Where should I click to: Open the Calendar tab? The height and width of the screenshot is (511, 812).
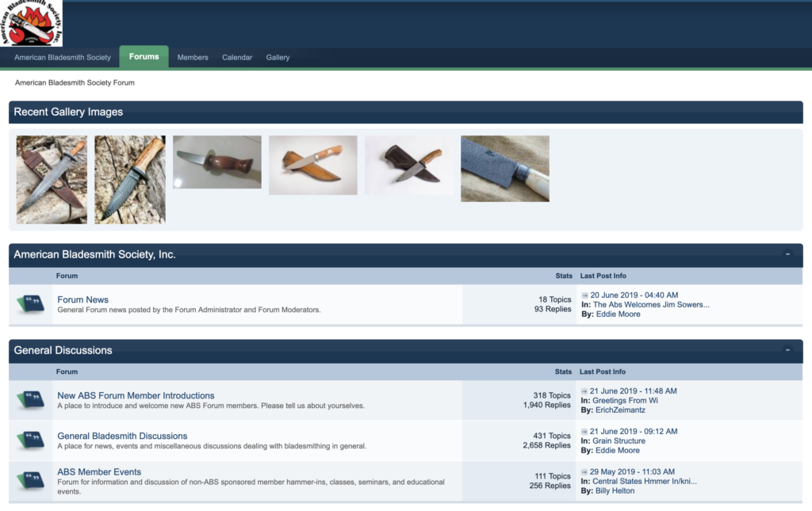click(237, 57)
